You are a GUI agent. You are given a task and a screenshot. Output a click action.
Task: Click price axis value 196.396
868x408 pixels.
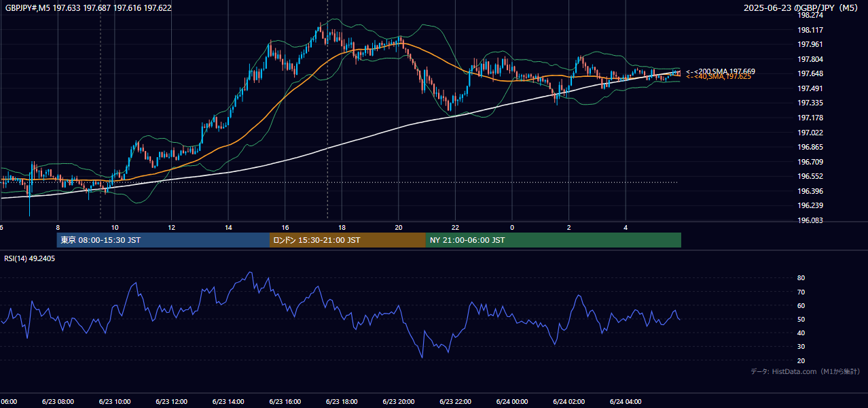click(x=811, y=191)
